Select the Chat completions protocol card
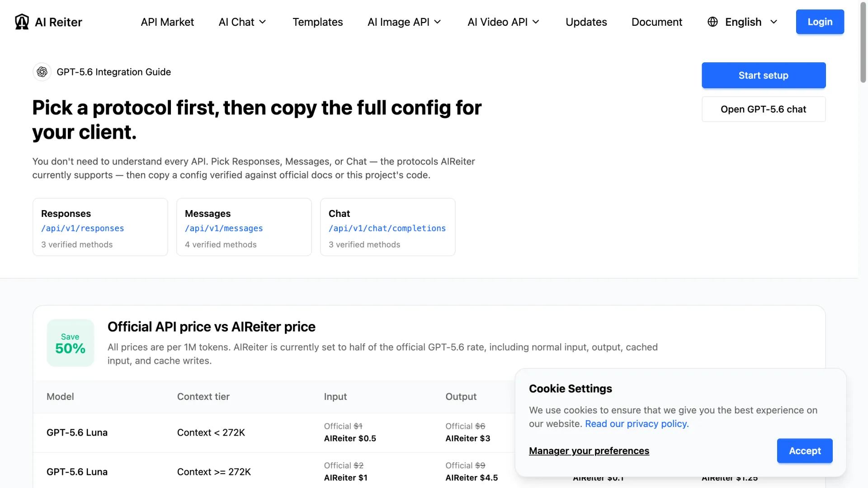The width and height of the screenshot is (868, 488). (387, 227)
